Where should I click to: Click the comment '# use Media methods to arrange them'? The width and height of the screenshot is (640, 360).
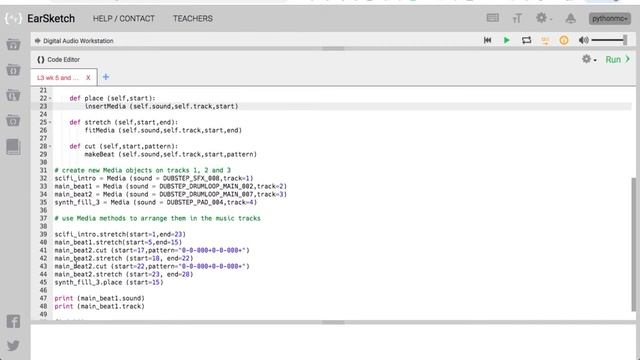(x=158, y=218)
